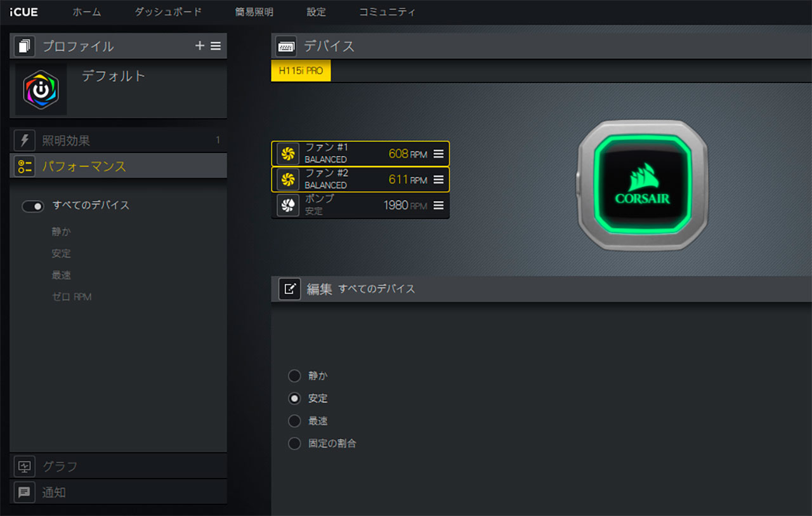
Task: Select the 固定の割合 radio button
Action: [x=294, y=443]
